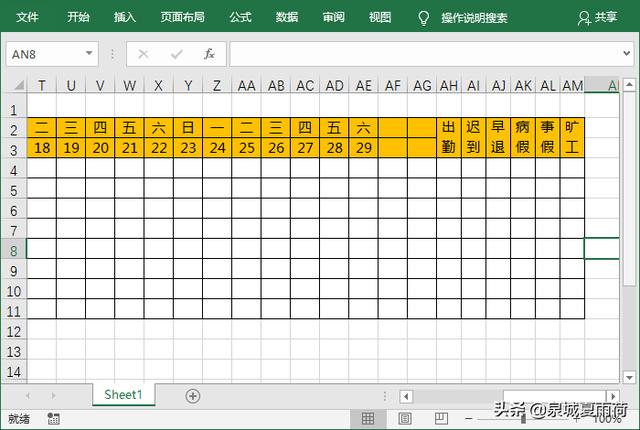Screen dimensions: 640x430
Task: Click the horizontal scrollbar right arrow
Action: click(x=613, y=396)
